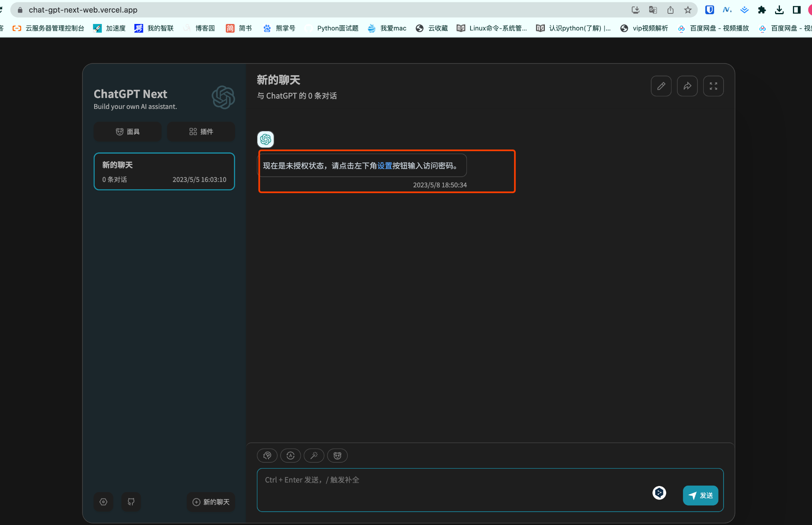Viewport: 812px width, 525px height.
Task: Click the site lock icon in address bar
Action: (x=20, y=10)
